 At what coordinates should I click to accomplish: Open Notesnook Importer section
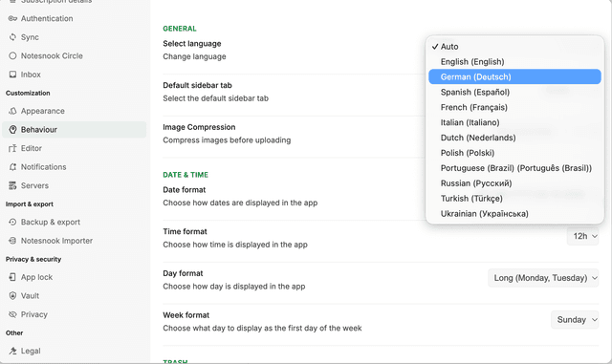75,241
